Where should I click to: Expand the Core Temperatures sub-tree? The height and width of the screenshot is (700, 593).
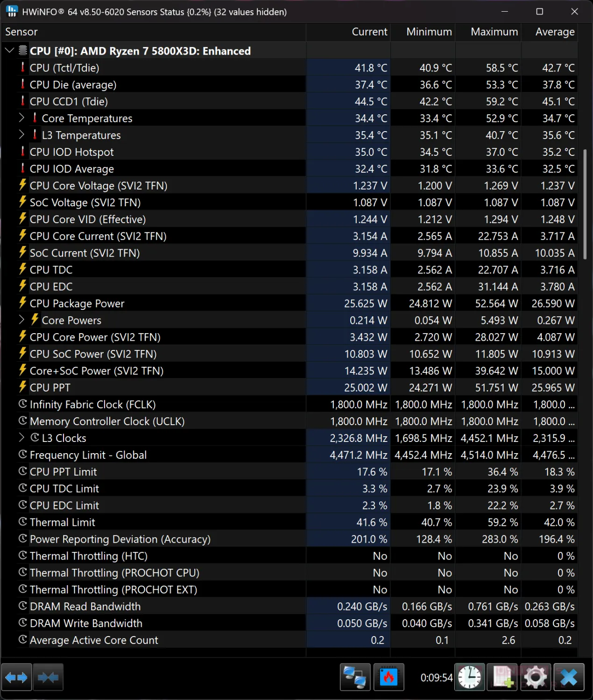[21, 118]
